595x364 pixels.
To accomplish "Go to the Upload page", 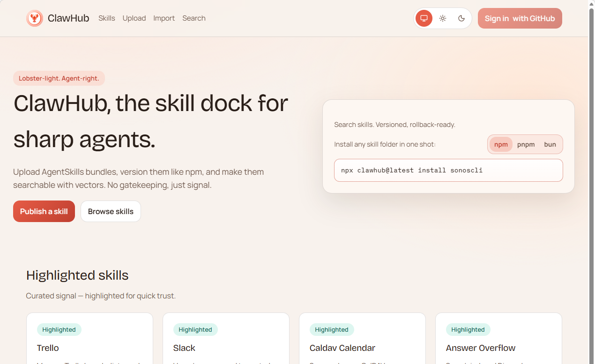I will (x=134, y=18).
